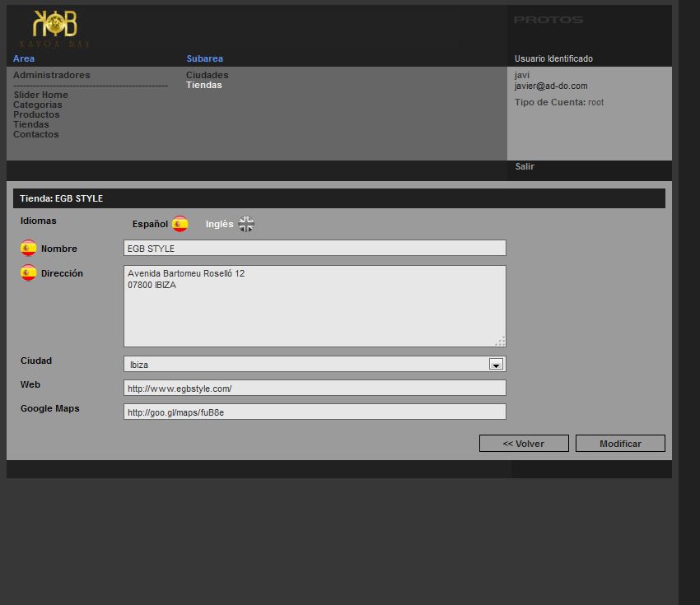Image resolution: width=700 pixels, height=605 pixels.
Task: Click the Modificar button
Action: coord(621,444)
